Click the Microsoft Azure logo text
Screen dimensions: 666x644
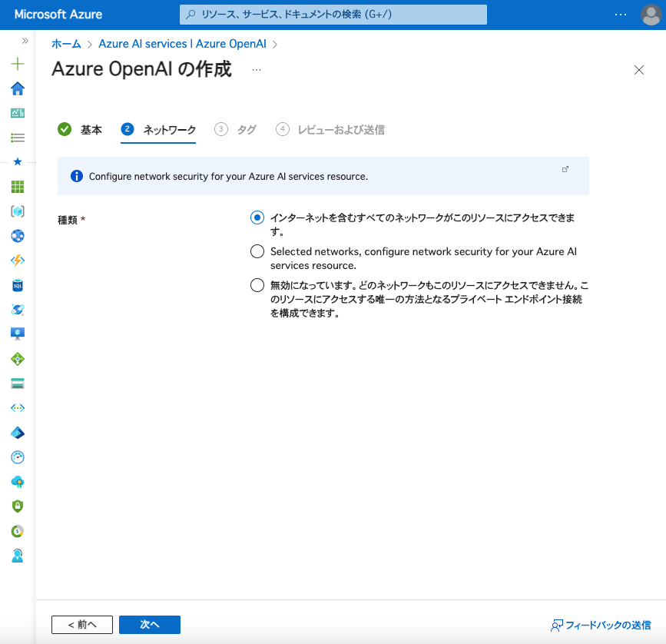point(58,15)
